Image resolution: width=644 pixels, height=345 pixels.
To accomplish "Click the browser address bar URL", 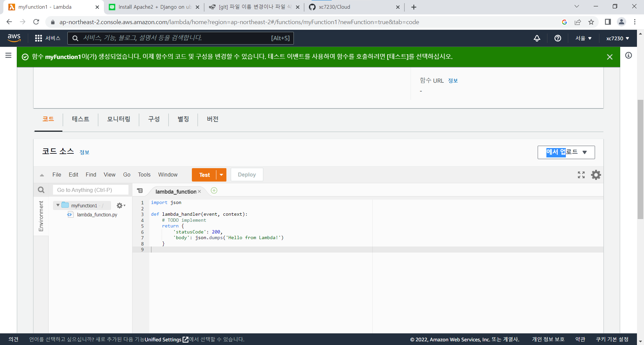I will pos(239,22).
